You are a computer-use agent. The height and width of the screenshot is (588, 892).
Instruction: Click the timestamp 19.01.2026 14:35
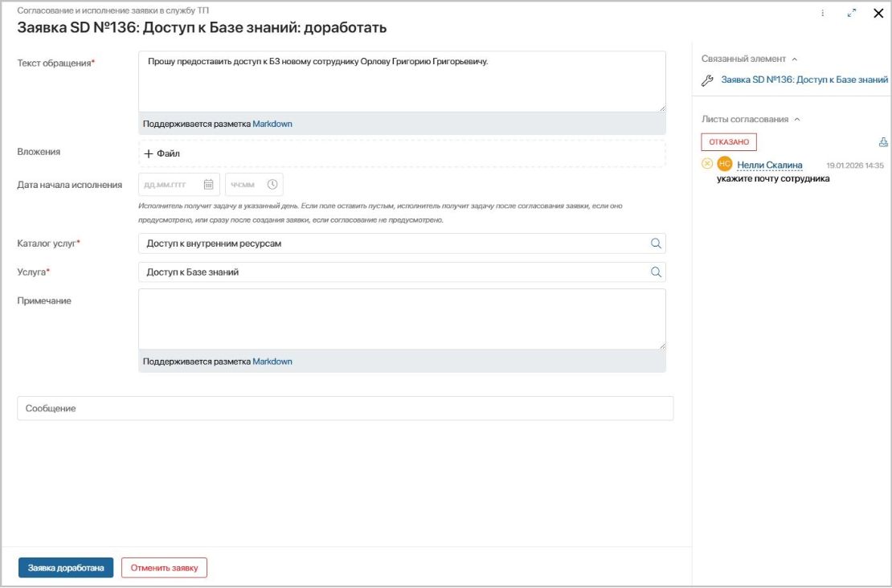(x=855, y=165)
